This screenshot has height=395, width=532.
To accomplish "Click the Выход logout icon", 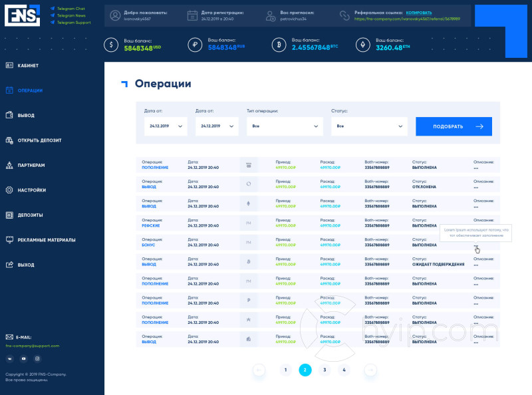I will point(9,265).
